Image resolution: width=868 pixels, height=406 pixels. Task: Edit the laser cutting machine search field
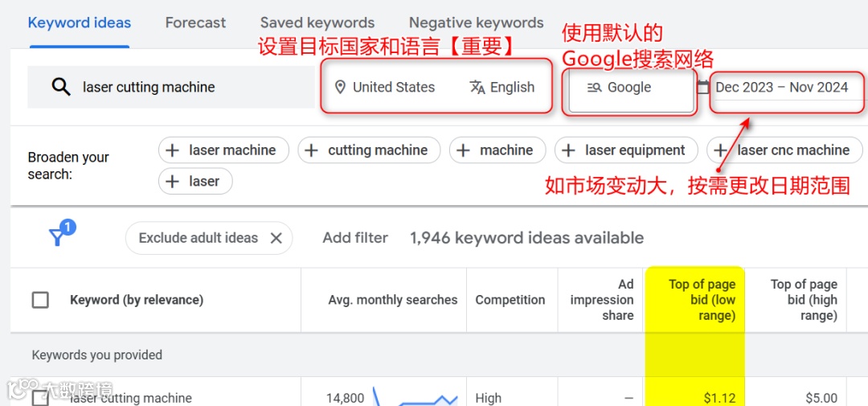click(x=171, y=87)
